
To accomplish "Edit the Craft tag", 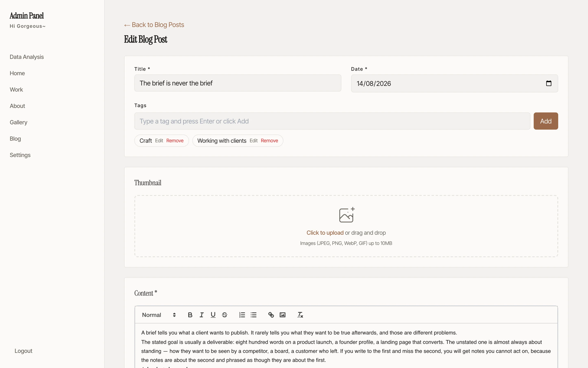I will pos(159,141).
